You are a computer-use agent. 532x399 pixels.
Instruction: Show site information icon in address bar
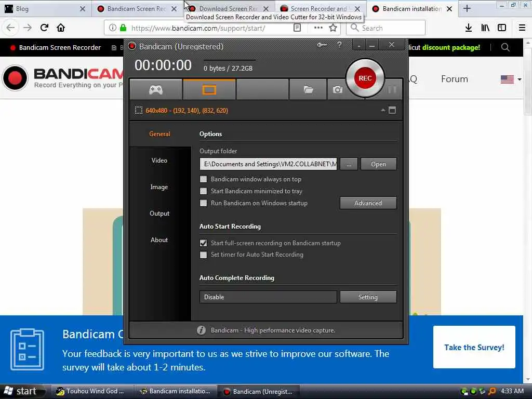[x=113, y=28]
